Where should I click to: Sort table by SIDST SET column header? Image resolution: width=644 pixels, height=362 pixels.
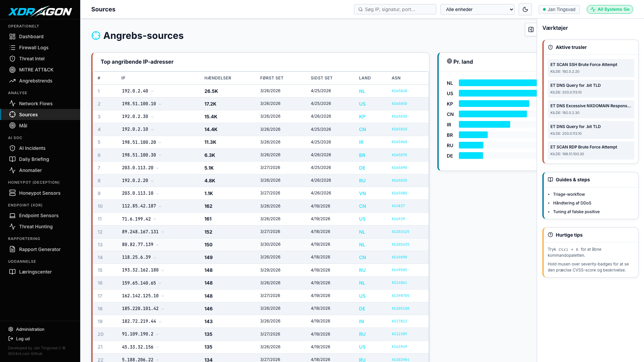322,78
